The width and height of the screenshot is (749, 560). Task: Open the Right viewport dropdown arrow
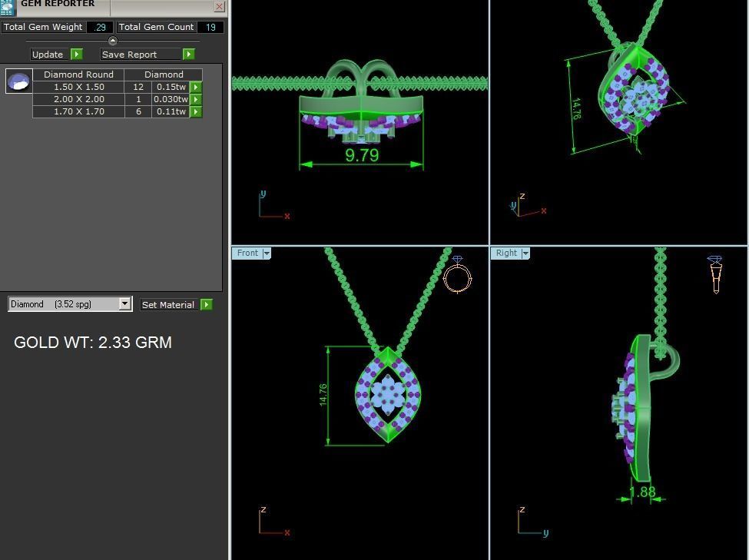click(x=525, y=253)
